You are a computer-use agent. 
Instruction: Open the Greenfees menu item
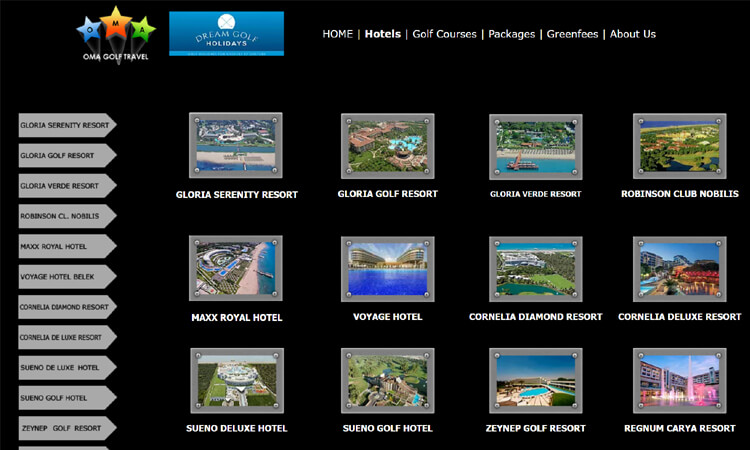572,34
